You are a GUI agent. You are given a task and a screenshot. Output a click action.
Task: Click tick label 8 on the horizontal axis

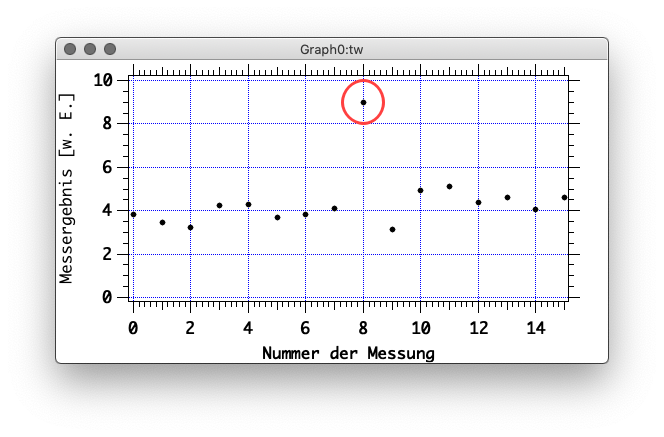[x=363, y=328]
